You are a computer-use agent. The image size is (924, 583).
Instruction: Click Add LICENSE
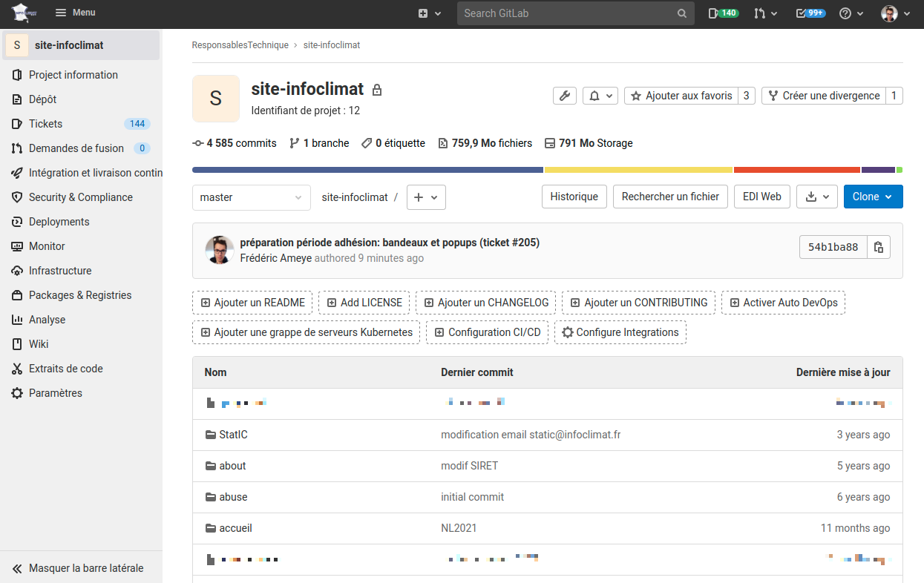click(x=364, y=303)
